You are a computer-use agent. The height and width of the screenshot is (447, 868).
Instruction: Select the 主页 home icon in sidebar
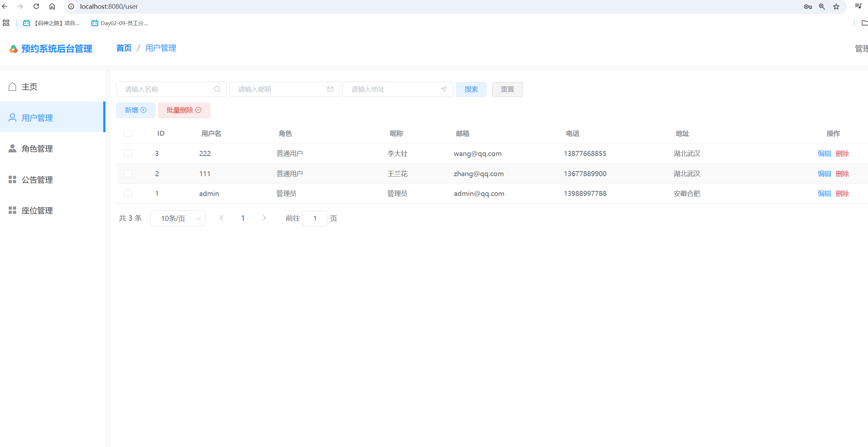tap(12, 86)
